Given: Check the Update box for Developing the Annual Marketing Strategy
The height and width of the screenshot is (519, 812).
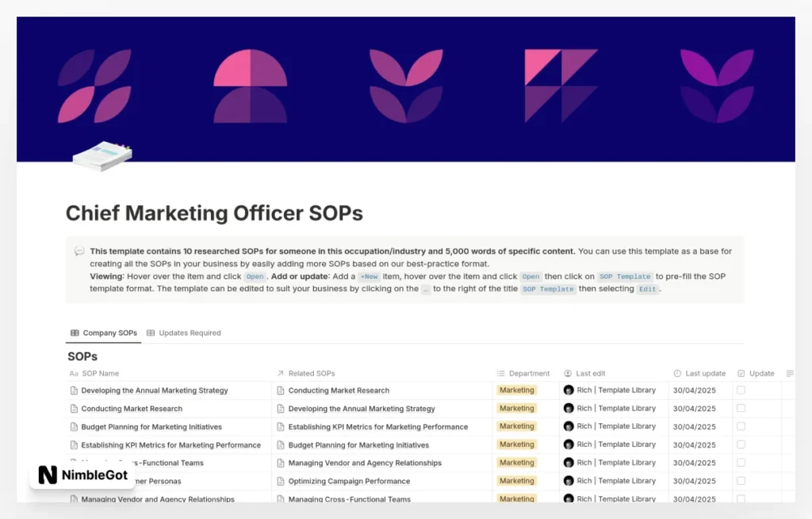Looking at the screenshot, I should [x=741, y=390].
